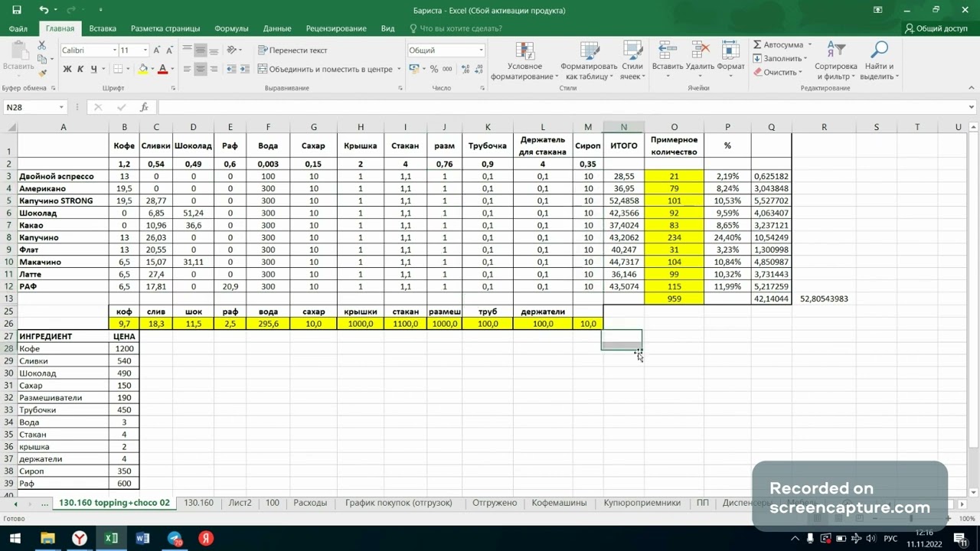This screenshot has height=551, width=980.
Task: Decrease font size with the smaller A
Action: click(171, 51)
